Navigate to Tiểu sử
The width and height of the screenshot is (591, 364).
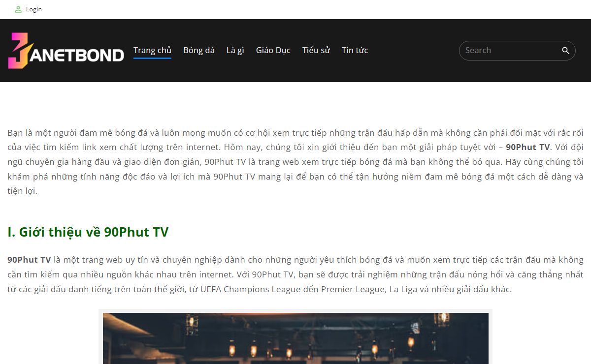click(316, 50)
